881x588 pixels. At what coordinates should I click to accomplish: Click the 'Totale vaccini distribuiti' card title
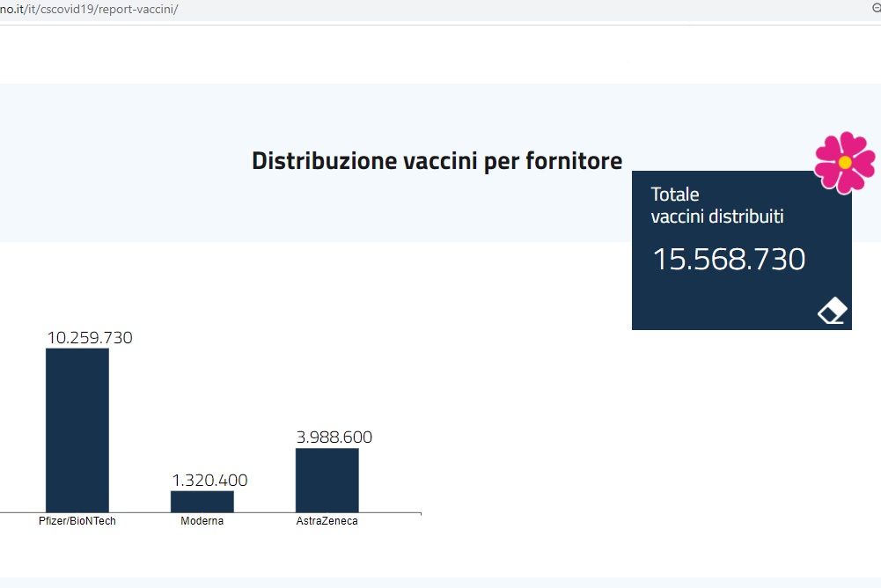(x=716, y=205)
